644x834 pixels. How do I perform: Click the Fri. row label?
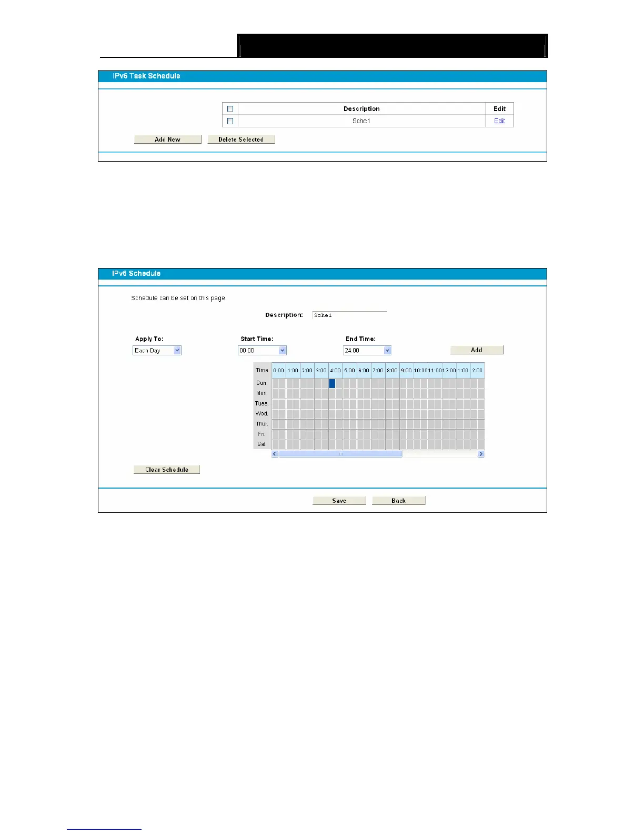pyautogui.click(x=262, y=434)
